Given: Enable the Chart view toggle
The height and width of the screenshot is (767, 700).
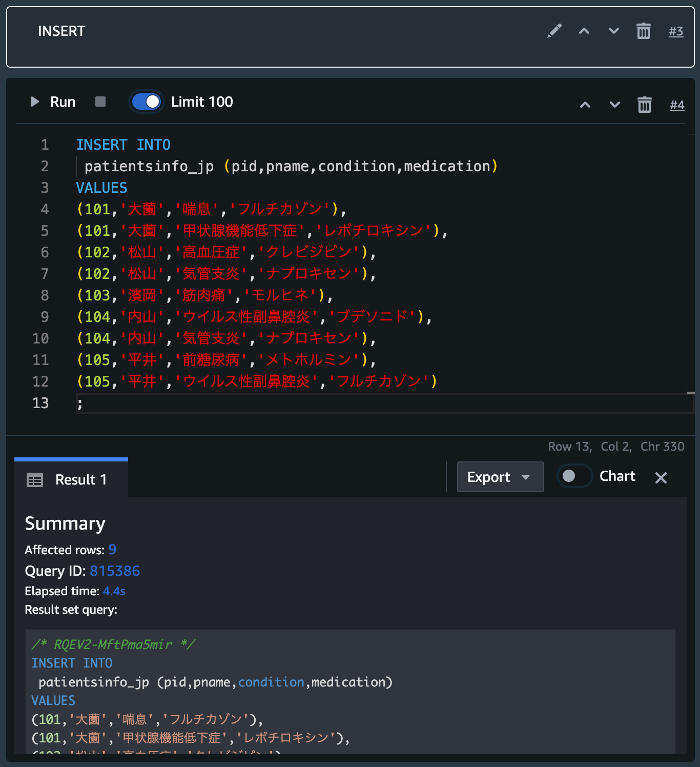Looking at the screenshot, I should click(574, 476).
